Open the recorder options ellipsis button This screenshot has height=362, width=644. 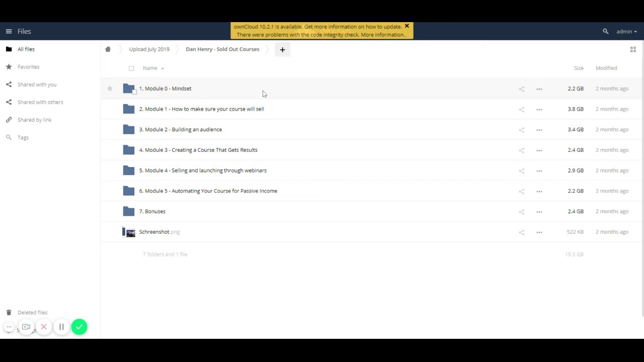9,327
